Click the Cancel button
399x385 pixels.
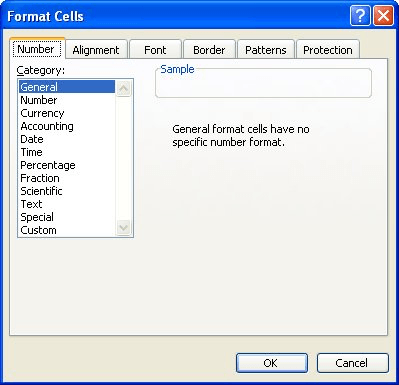pos(353,363)
